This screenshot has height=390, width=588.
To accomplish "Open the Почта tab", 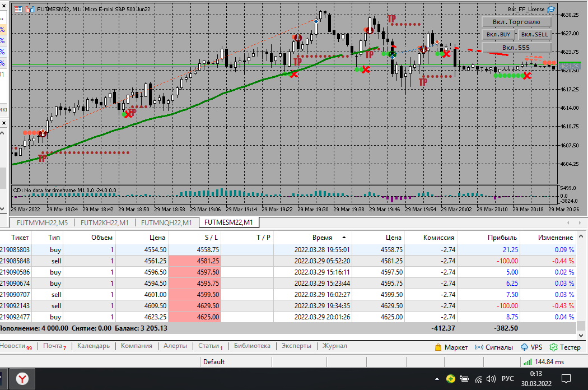I will point(54,346).
